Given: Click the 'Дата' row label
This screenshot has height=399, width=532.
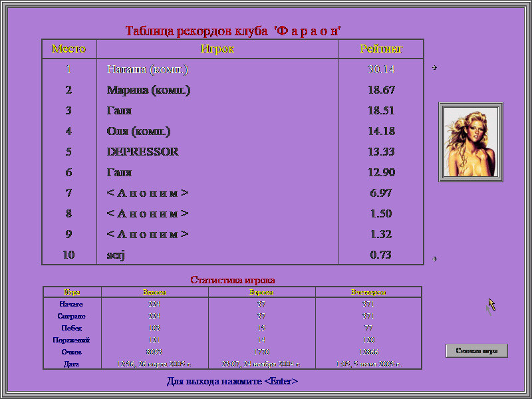Looking at the screenshot, I should 72,364.
